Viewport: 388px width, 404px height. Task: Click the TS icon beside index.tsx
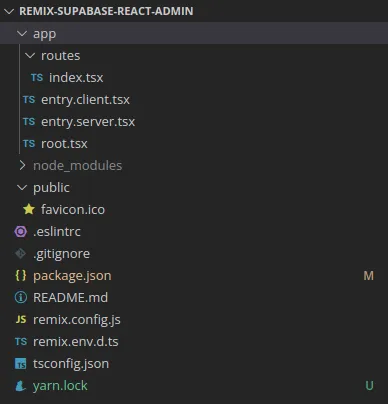[37, 78]
